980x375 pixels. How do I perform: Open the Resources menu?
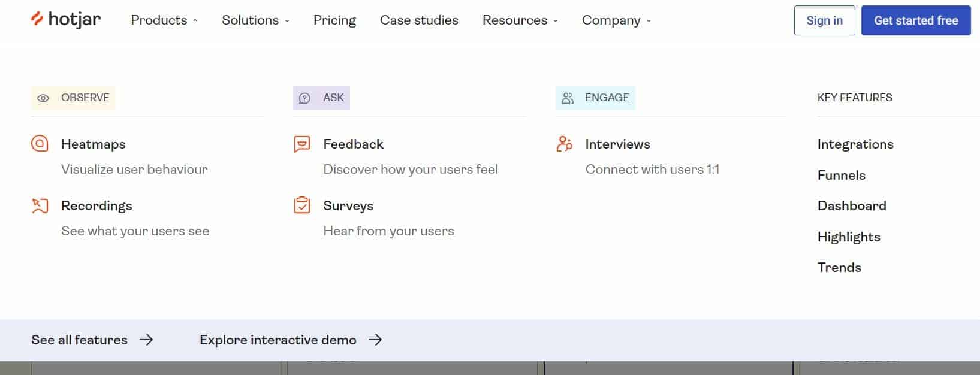tap(520, 20)
